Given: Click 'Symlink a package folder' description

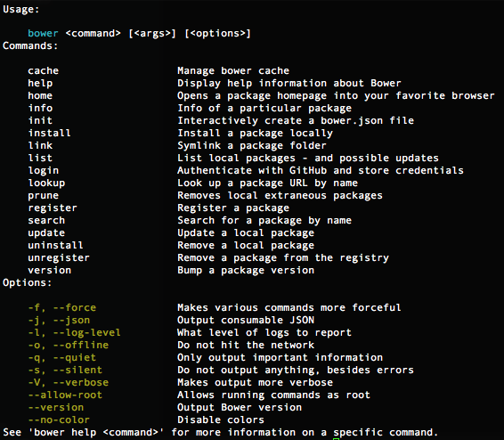Looking at the screenshot, I should point(252,146).
